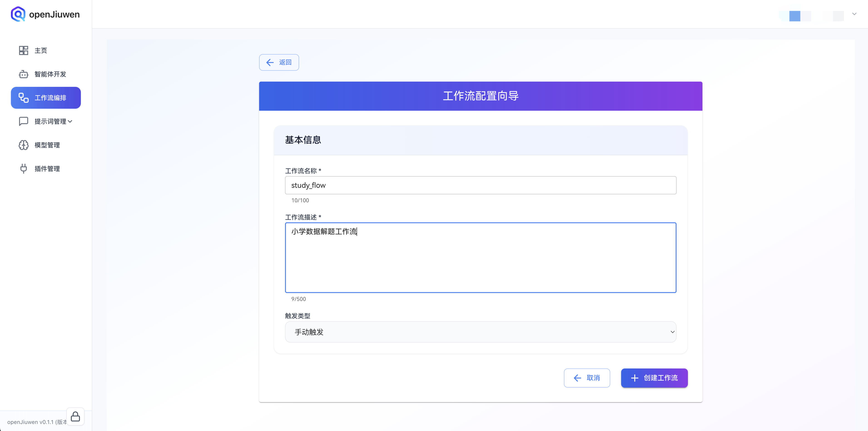868x431 pixels.
Task: Click the workflow description textarea
Action: tap(480, 258)
